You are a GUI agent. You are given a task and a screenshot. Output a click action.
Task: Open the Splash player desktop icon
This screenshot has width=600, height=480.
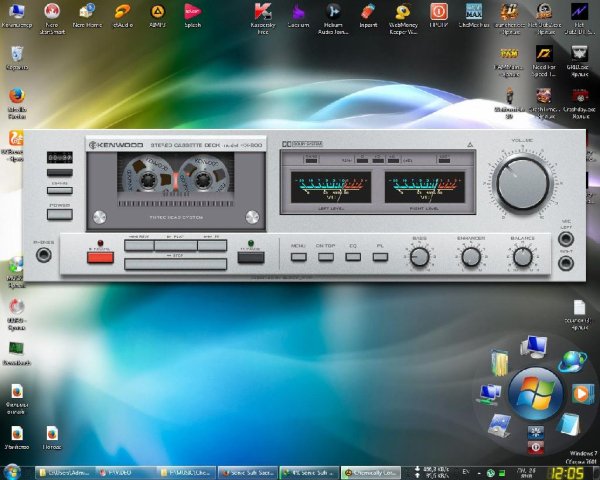pos(192,16)
